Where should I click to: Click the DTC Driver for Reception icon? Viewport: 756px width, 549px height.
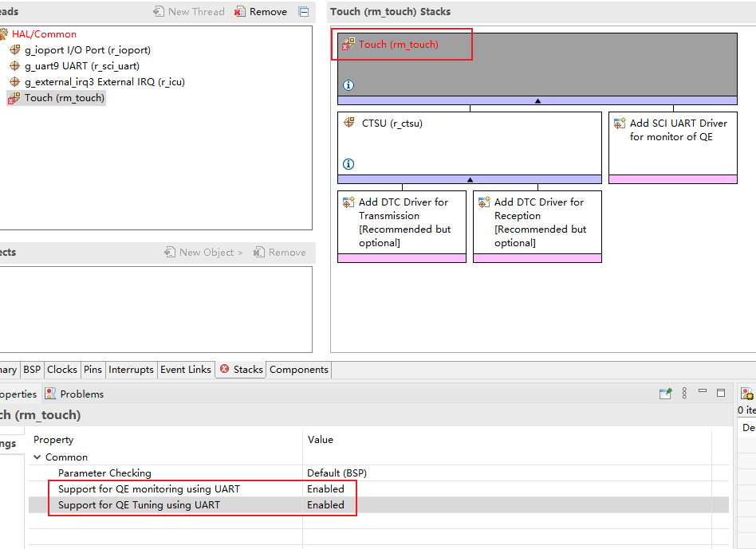(x=484, y=202)
